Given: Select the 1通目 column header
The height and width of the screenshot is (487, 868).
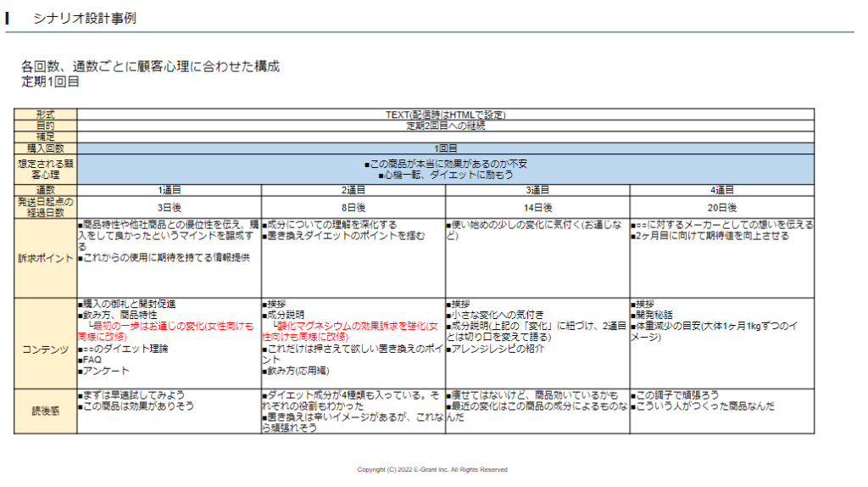Looking at the screenshot, I should [169, 190].
